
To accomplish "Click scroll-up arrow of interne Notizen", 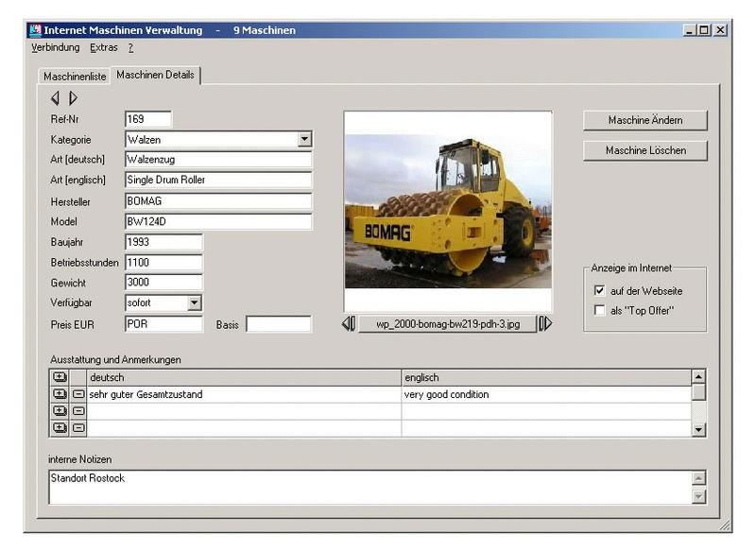I will click(x=698, y=478).
